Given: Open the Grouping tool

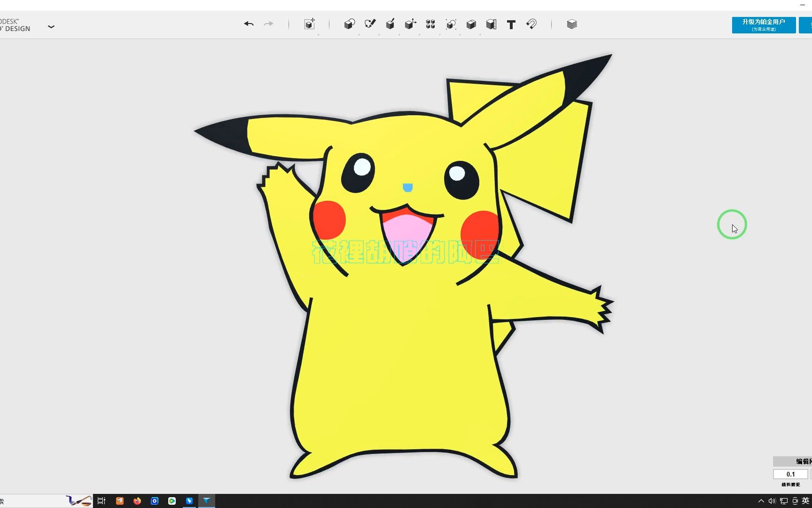Looking at the screenshot, I should click(x=451, y=24).
